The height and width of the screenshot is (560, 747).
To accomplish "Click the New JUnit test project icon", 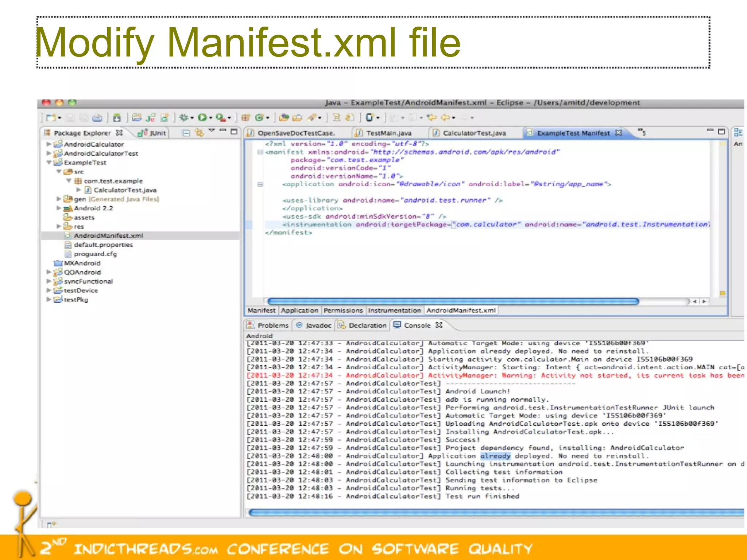I will click(x=150, y=117).
